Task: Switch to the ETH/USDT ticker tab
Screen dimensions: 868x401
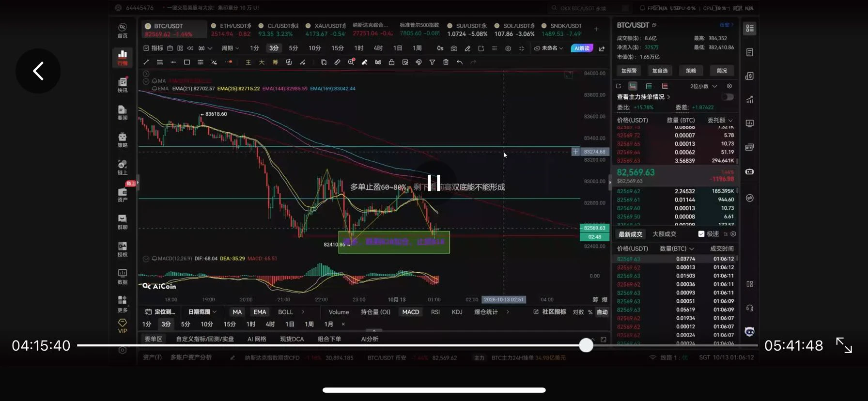Action: pyautogui.click(x=231, y=30)
